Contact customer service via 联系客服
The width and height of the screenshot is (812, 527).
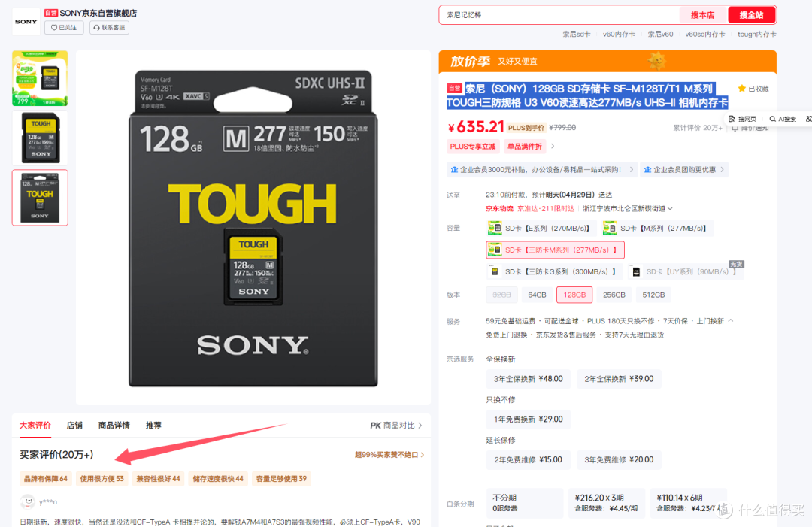pyautogui.click(x=109, y=27)
